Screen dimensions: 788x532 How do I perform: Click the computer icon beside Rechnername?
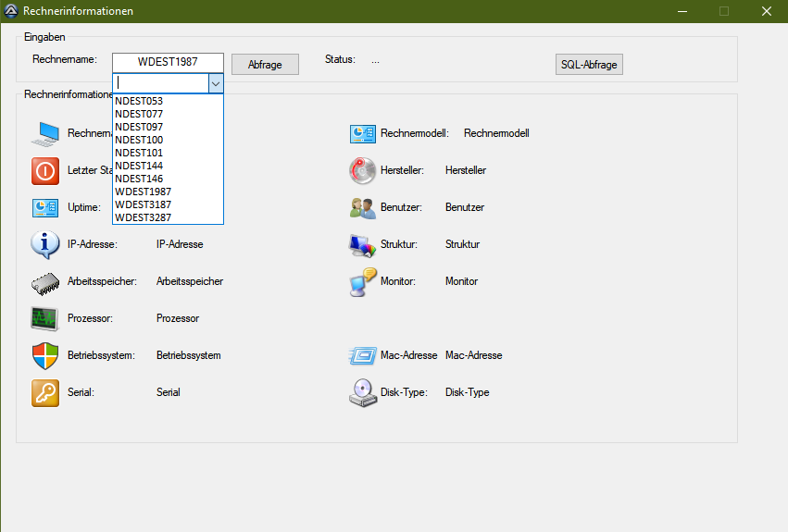click(44, 133)
